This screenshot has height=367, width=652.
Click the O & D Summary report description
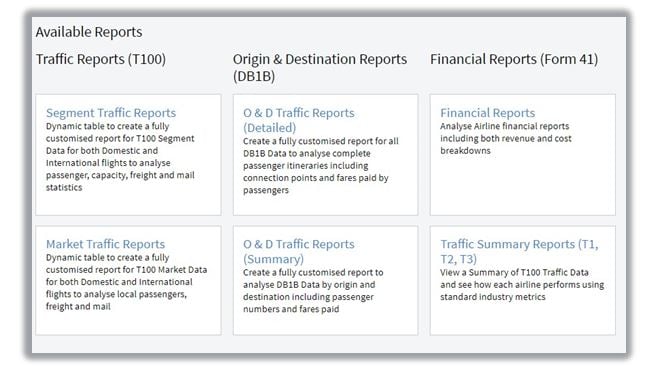pyautogui.click(x=313, y=291)
